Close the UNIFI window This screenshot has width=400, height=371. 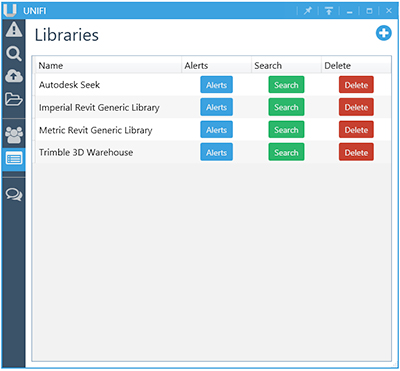389,11
